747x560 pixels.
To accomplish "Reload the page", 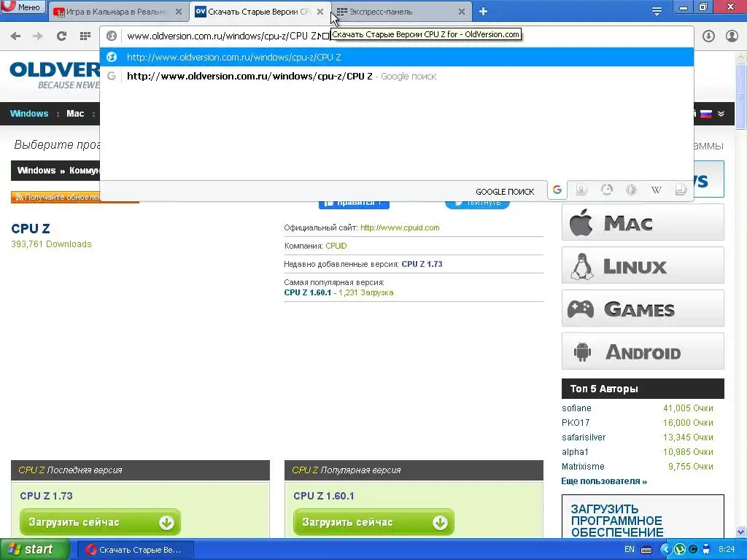I will tap(61, 36).
